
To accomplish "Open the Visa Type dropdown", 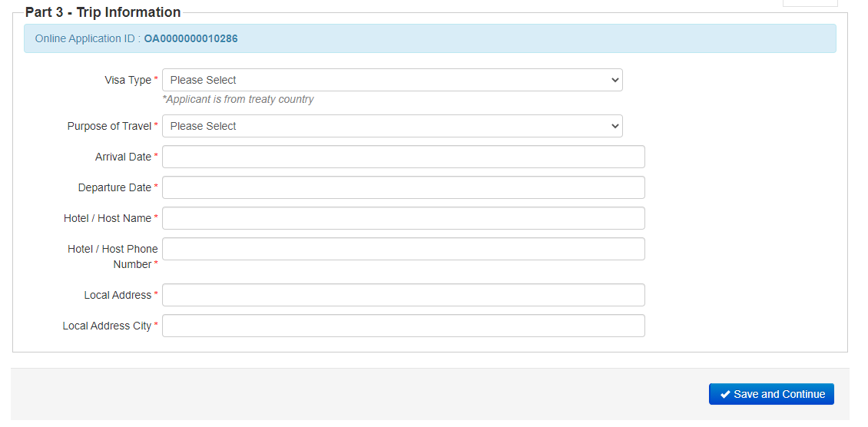I will [x=392, y=80].
